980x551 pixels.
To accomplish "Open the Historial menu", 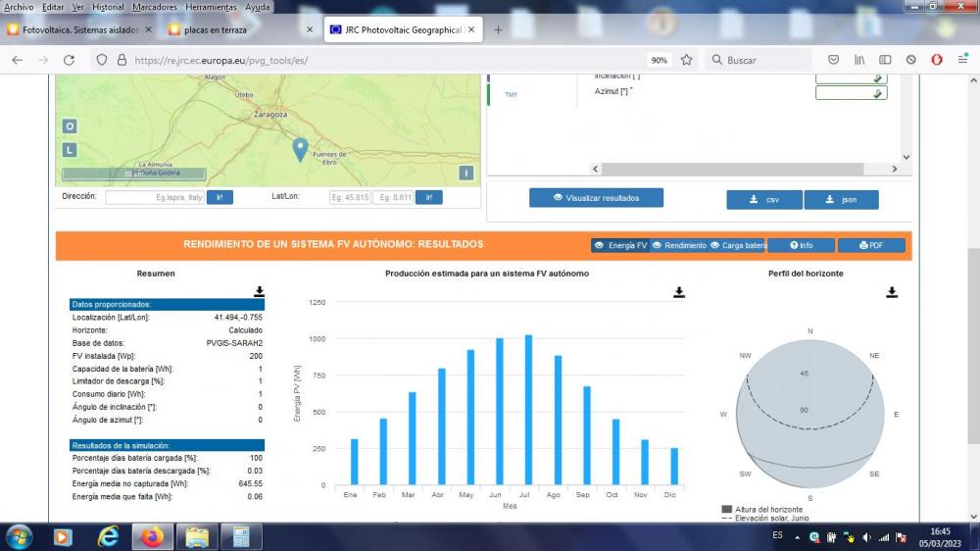I will 108,7.
